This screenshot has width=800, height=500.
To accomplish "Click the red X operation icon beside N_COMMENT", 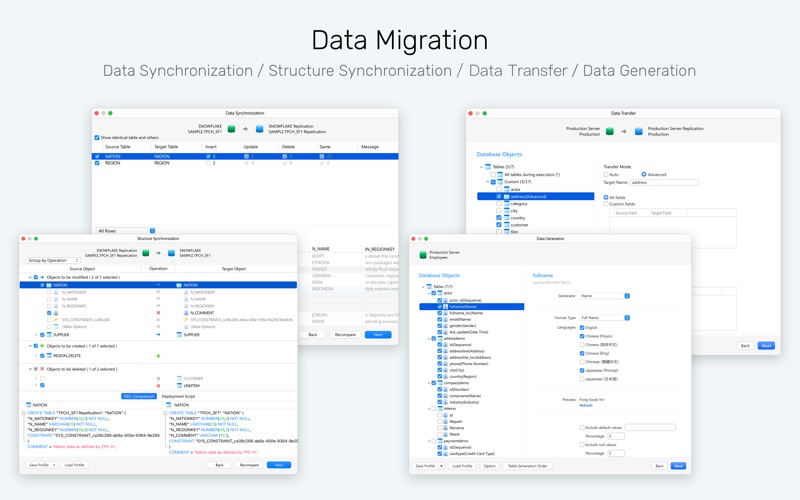I will coord(158,313).
